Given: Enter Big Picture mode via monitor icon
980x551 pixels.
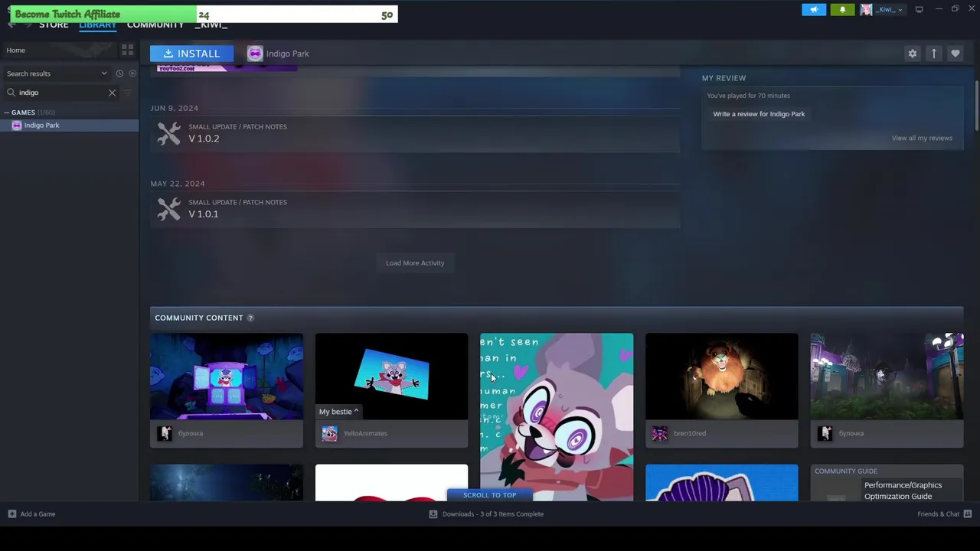Looking at the screenshot, I should [919, 9].
